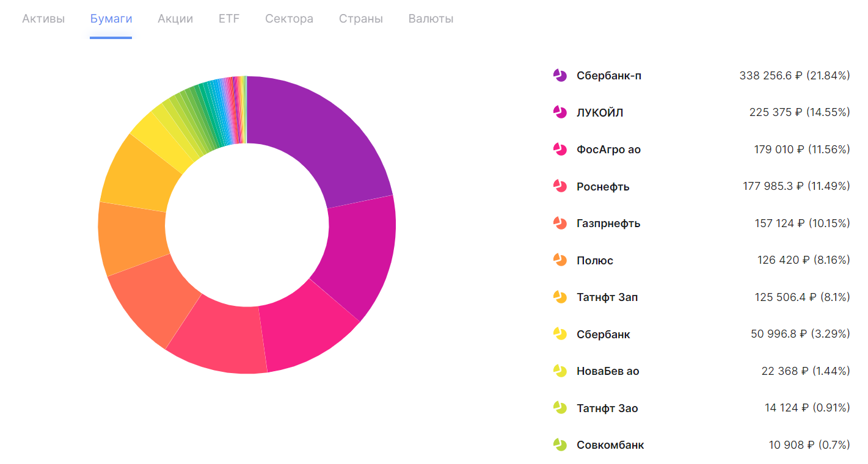Image resolution: width=868 pixels, height=464 pixels.
Task: Click the pie icon beside ФосАгро ао
Action: point(560,150)
